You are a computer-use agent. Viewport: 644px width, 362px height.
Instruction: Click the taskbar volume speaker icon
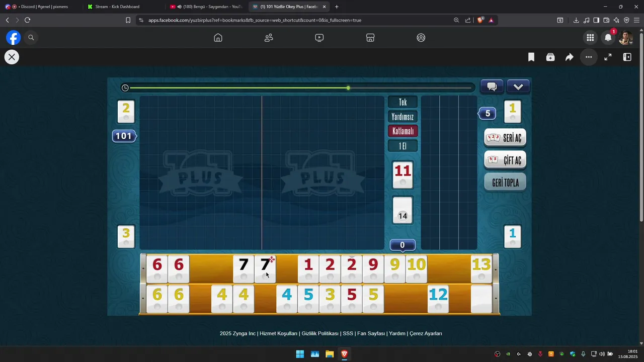[602, 354]
